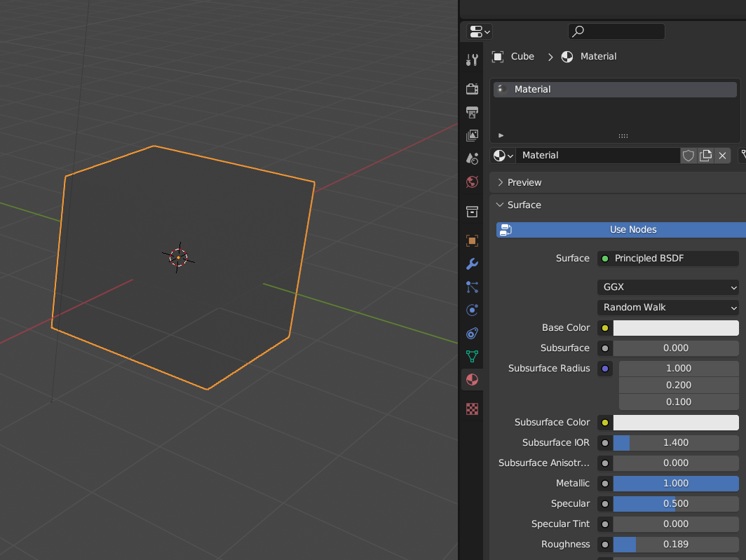Collapse the Surface panel
Screen dimensions: 746x560
coord(524,205)
